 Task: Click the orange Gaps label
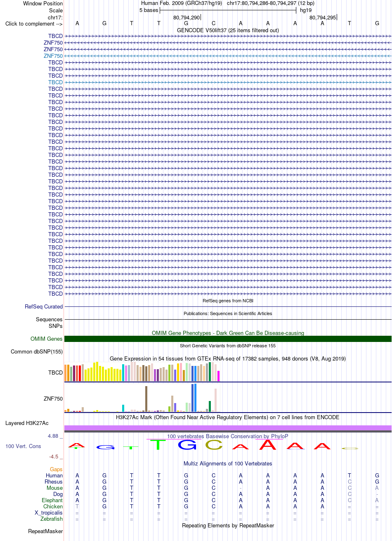point(57,470)
